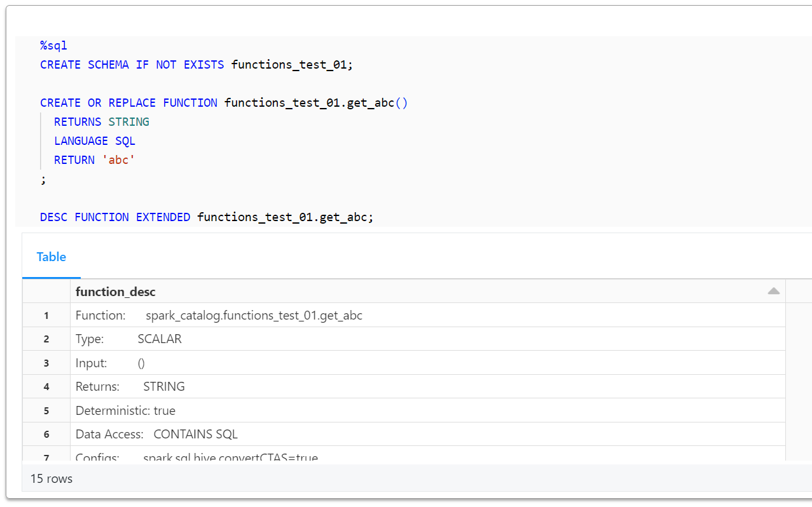Sort by the function_desc column arrow
This screenshot has height=507, width=812.
click(773, 292)
